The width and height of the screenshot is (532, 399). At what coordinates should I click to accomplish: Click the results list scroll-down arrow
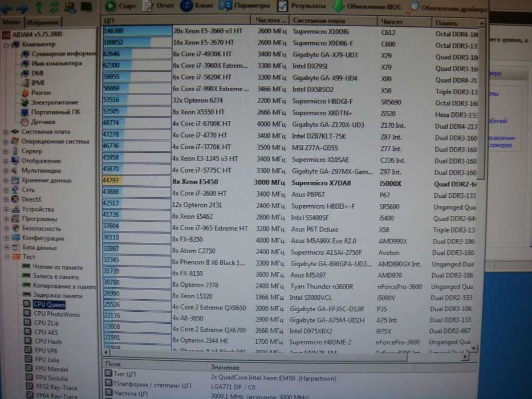[x=474, y=348]
